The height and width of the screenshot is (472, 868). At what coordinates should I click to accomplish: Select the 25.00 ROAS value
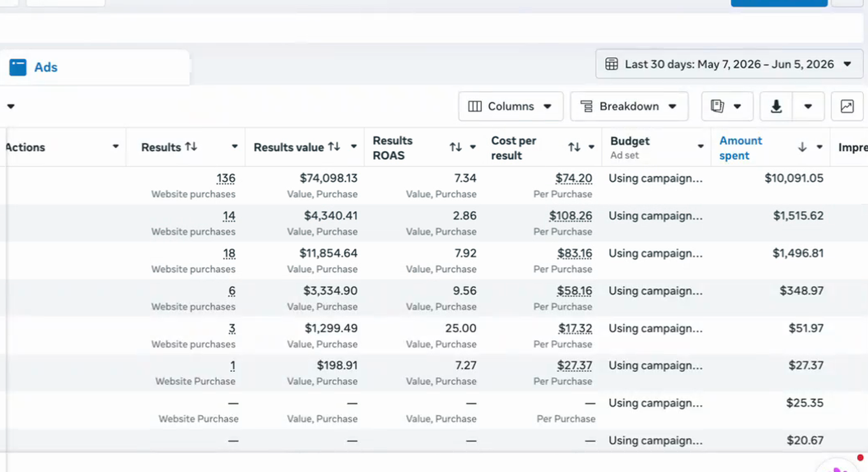tap(461, 328)
